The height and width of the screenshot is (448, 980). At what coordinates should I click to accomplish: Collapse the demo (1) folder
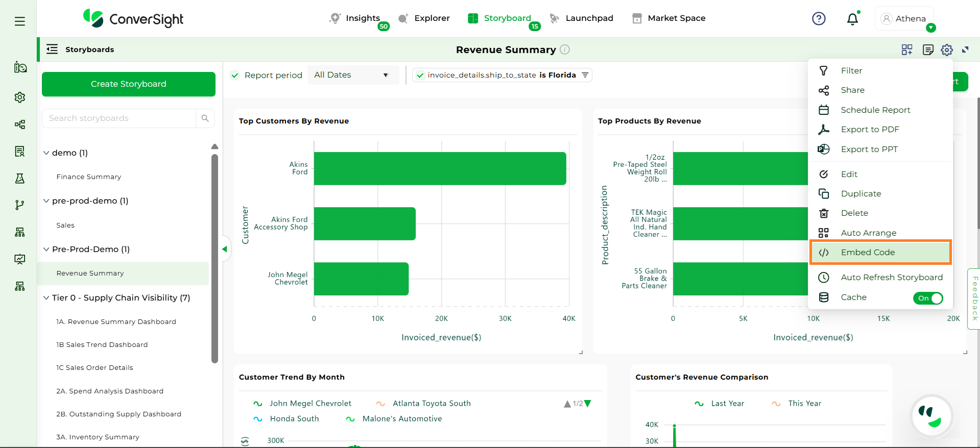46,153
